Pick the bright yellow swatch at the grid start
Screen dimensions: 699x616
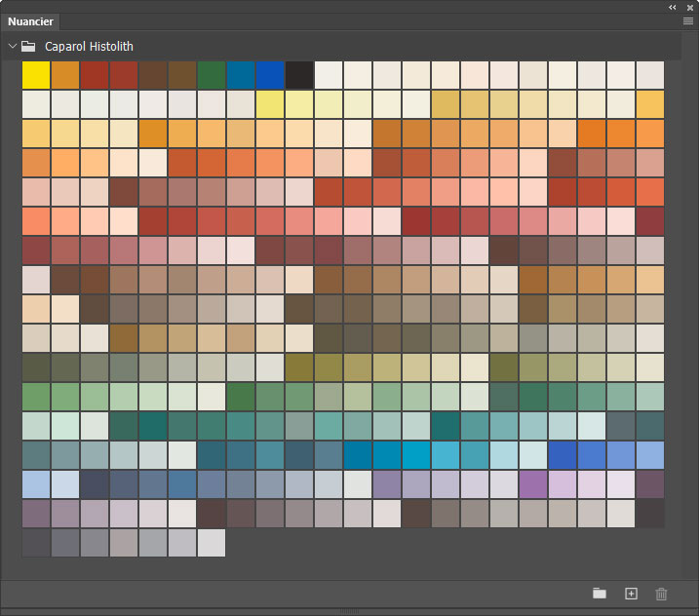tap(36, 75)
